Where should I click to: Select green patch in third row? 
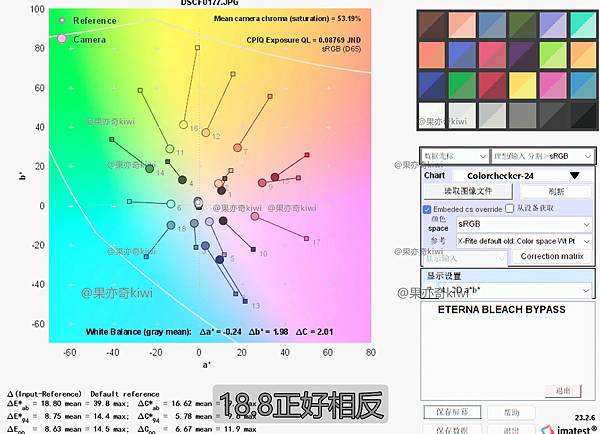coord(462,85)
